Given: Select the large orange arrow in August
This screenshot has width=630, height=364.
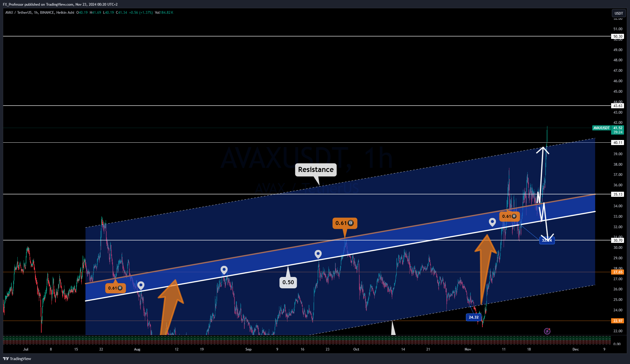Looking at the screenshot, I should tap(171, 307).
